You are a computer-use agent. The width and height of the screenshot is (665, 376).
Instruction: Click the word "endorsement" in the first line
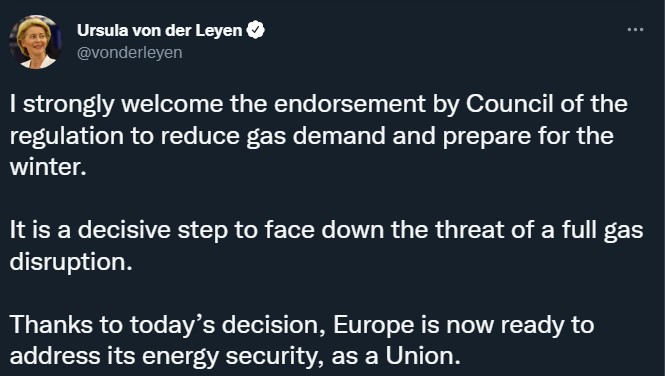tap(350, 104)
